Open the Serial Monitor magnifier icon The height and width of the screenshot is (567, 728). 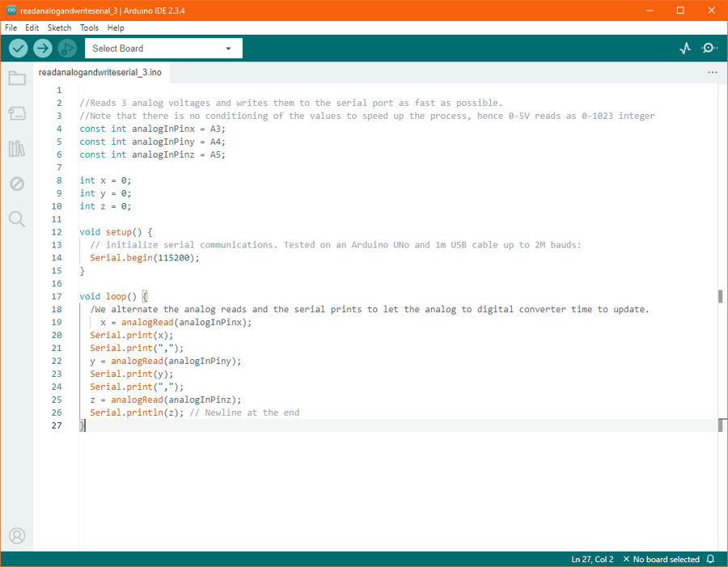pyautogui.click(x=709, y=49)
